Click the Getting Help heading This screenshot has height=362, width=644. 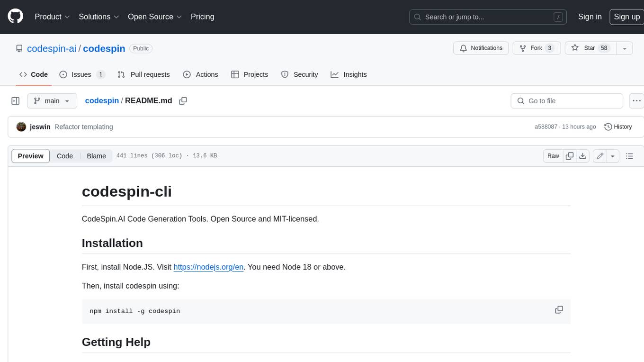click(116, 342)
